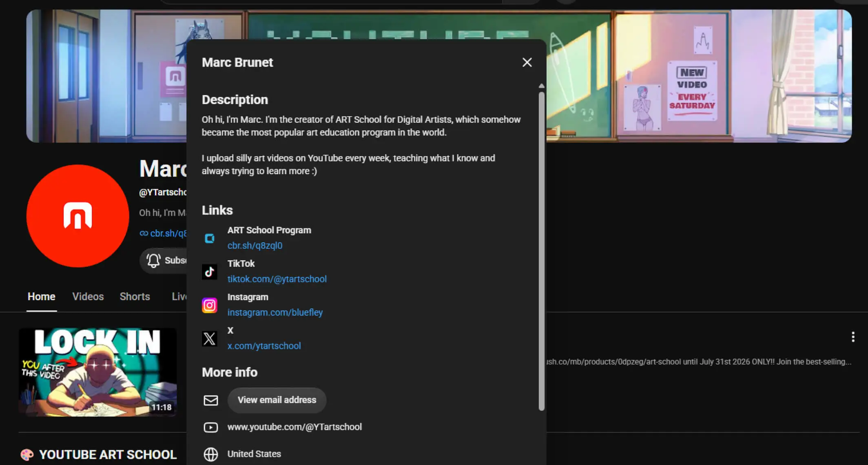Viewport: 868px width, 465px height.
Task: Click the Description heading in dialog
Action: pos(235,100)
